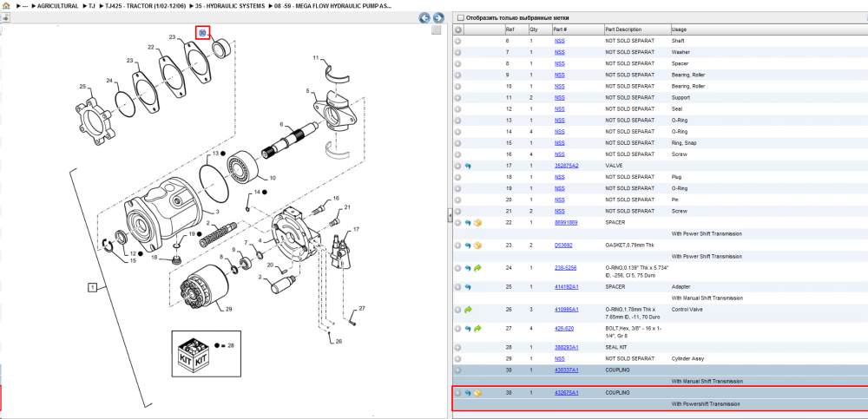868x419 pixels.
Task: Go to previous diagram with left arrow
Action: [424, 17]
